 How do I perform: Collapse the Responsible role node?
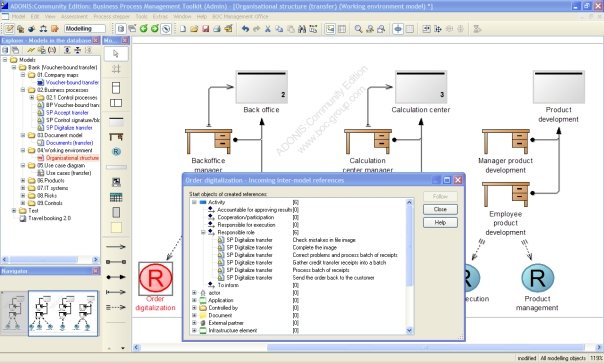tap(203, 232)
